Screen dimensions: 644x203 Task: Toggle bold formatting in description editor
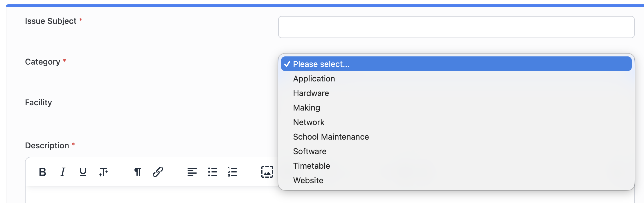click(x=42, y=172)
